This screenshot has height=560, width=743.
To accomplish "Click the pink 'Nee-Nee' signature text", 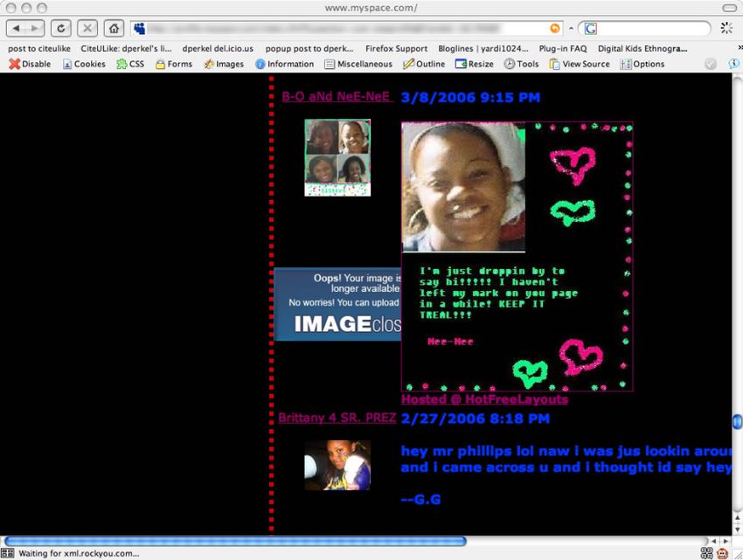I will [x=450, y=342].
